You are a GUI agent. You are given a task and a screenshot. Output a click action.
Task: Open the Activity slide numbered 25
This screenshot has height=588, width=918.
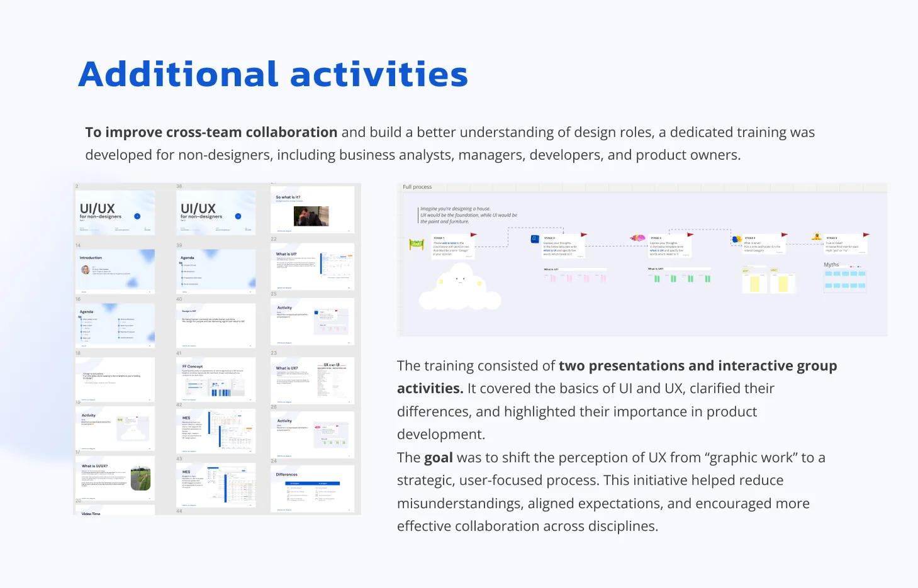pyautogui.click(x=313, y=321)
